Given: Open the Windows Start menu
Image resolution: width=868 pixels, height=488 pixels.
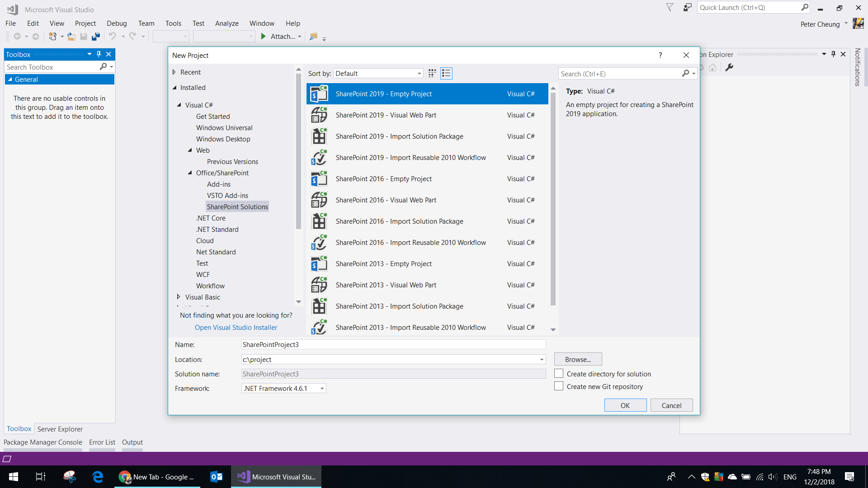Looking at the screenshot, I should [x=14, y=477].
